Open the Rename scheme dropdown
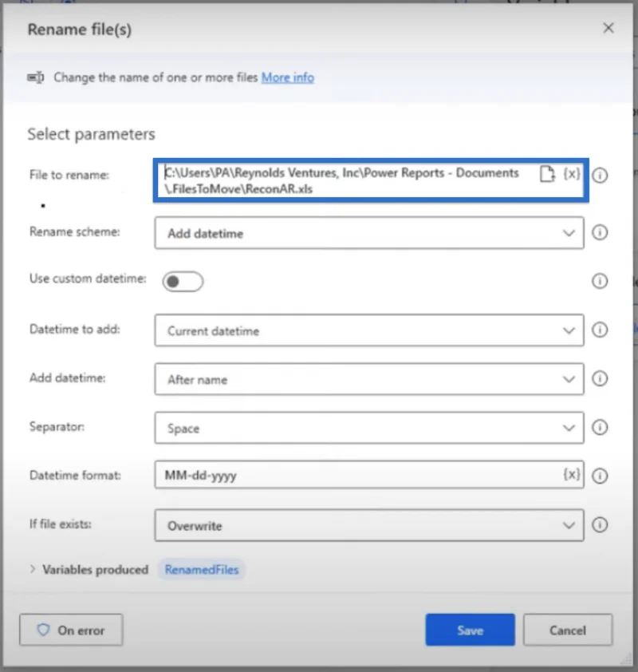This screenshot has width=638, height=672. tap(369, 233)
